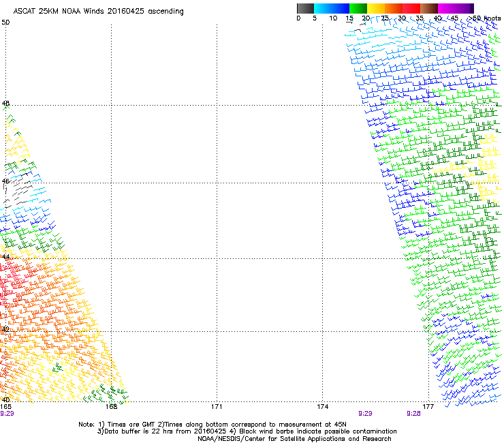504x443 pixels.
Task: Click the '5' label under the color bar
Action: point(315,18)
